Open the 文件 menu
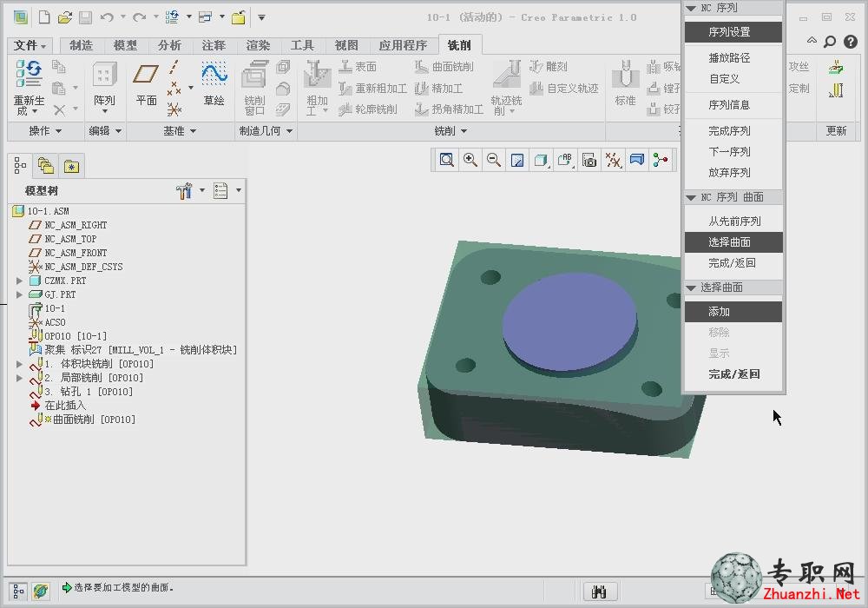Screen dimensions: 868x608 click(x=30, y=45)
